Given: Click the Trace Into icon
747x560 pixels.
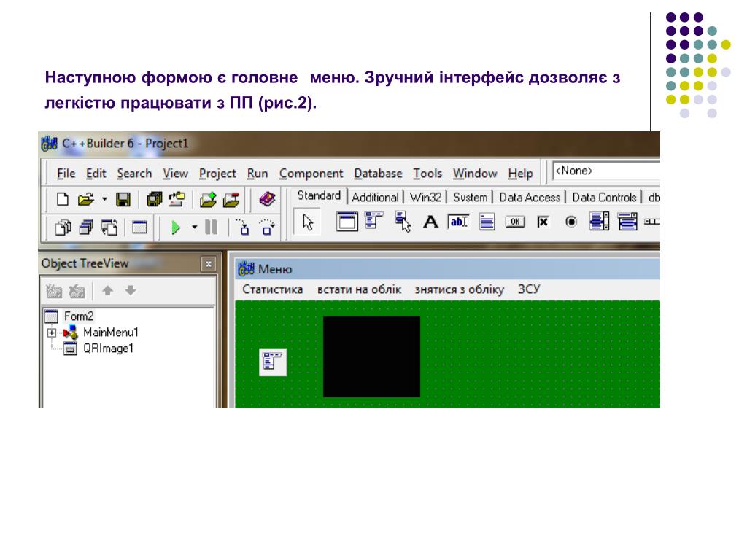Looking at the screenshot, I should pyautogui.click(x=244, y=227).
